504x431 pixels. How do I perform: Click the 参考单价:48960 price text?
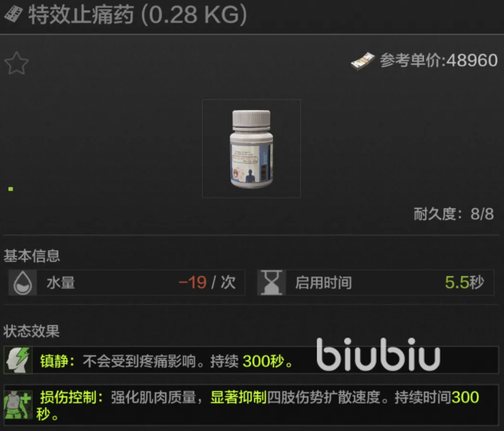click(x=439, y=60)
